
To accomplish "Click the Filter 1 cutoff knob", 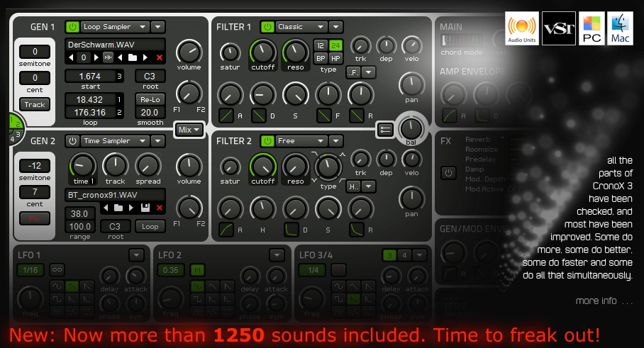I will [x=263, y=51].
